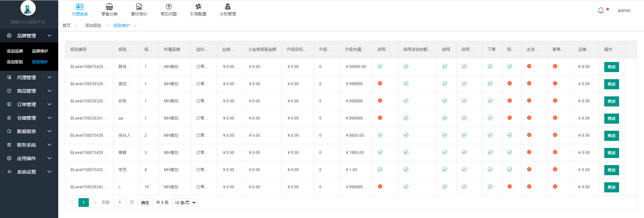Toggle first 启用 status in 测试 row
Image resolution: width=644 pixels, height=218 pixels.
point(380,84)
